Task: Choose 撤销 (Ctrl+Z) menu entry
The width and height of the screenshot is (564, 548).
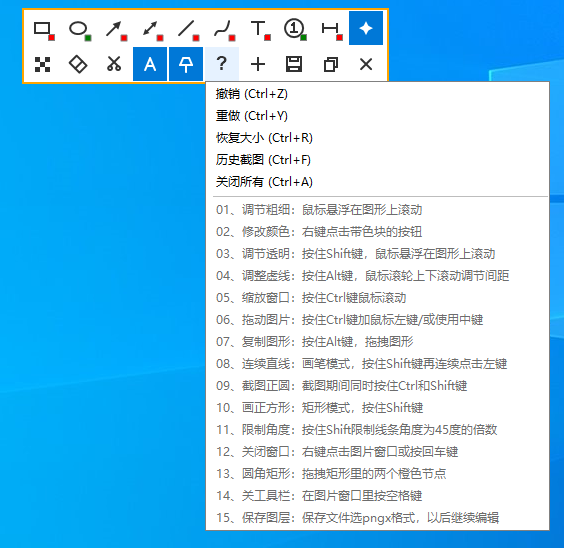Action: pyautogui.click(x=377, y=94)
